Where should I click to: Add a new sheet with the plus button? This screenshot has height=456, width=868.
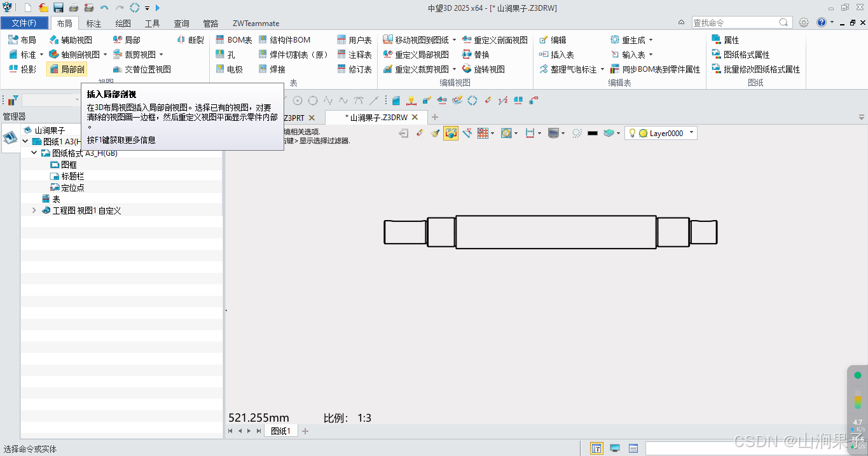(x=305, y=431)
